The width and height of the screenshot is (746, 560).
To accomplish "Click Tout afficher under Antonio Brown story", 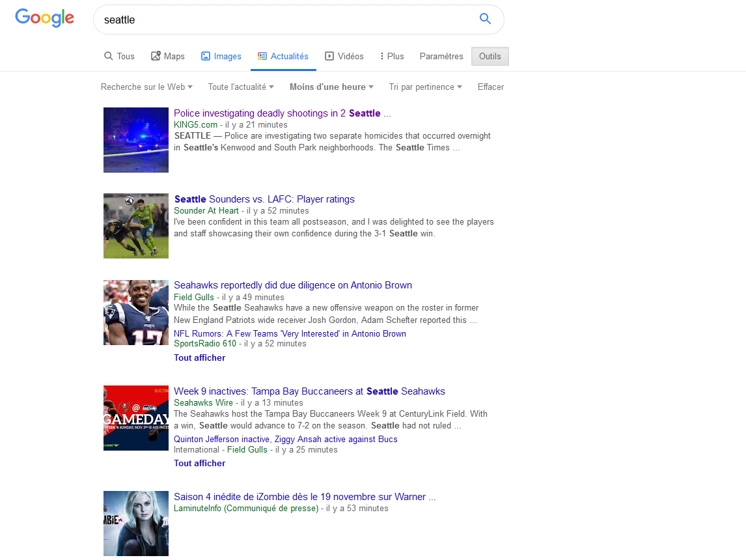I will coord(199,357).
